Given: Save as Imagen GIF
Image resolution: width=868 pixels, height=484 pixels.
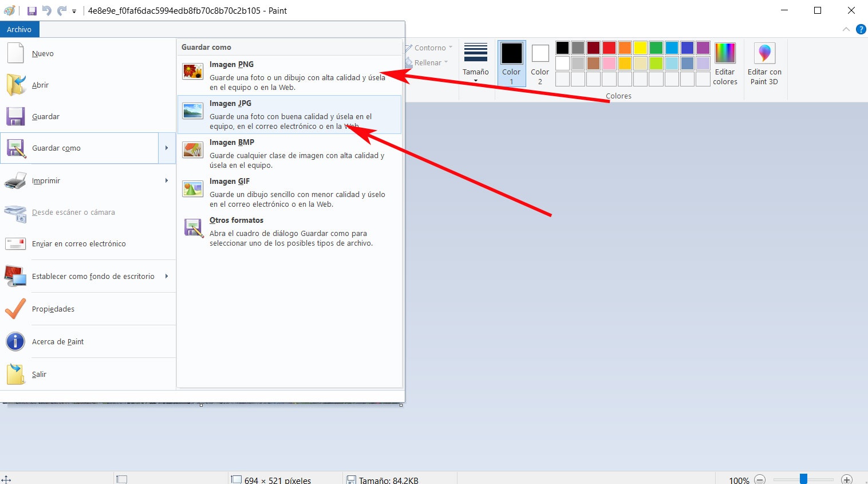Looking at the screenshot, I should [289, 192].
